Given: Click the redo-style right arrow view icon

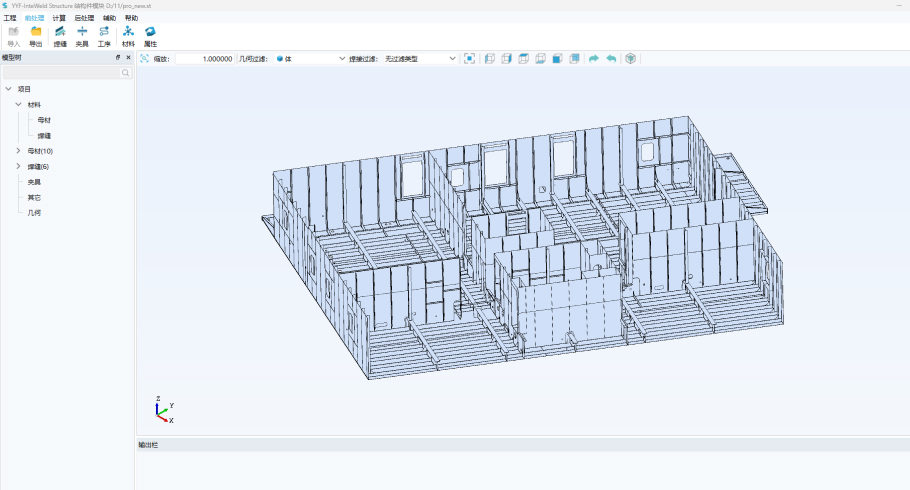Looking at the screenshot, I should click(x=593, y=59).
